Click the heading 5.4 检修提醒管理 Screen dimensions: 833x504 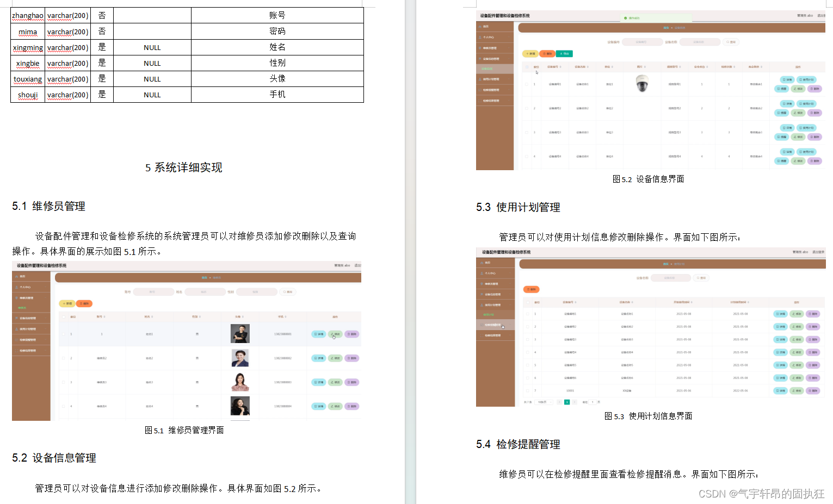pyautogui.click(x=518, y=444)
